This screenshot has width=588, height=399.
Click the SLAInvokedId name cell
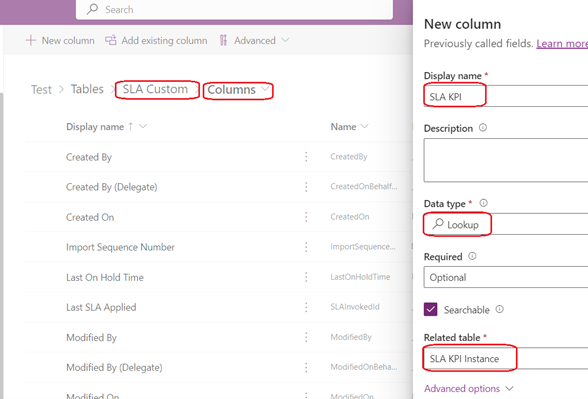coord(355,307)
